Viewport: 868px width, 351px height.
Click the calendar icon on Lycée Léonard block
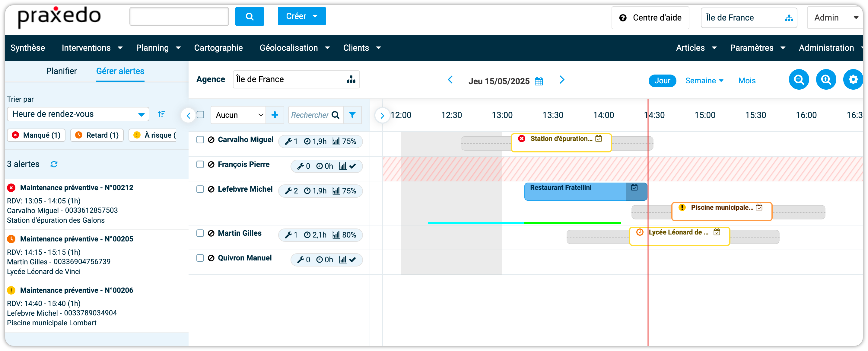point(717,232)
